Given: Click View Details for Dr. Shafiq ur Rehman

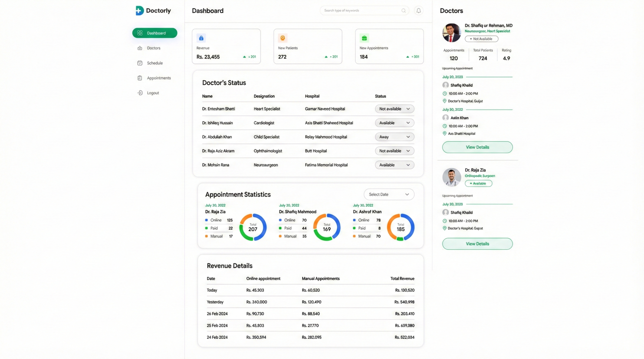Looking at the screenshot, I should point(477,147).
